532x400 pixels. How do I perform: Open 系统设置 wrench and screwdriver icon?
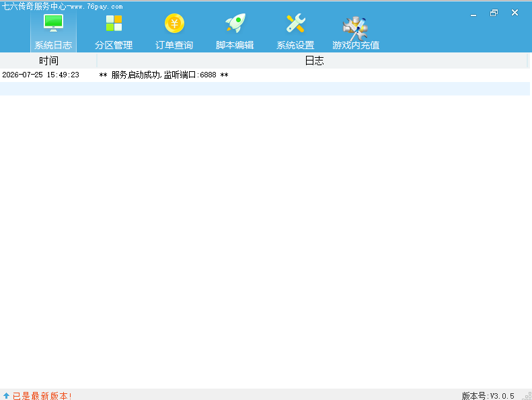pyautogui.click(x=295, y=23)
